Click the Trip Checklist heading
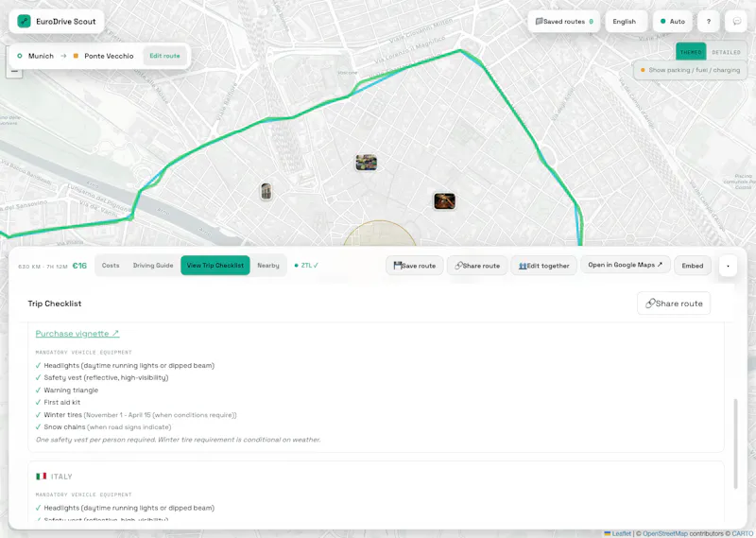 tap(55, 304)
